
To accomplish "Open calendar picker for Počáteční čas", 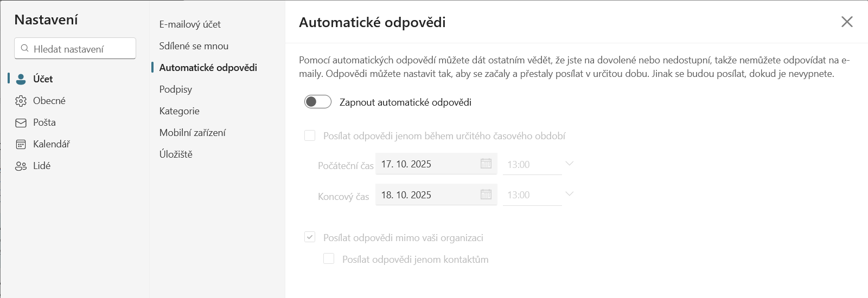I will click(486, 164).
